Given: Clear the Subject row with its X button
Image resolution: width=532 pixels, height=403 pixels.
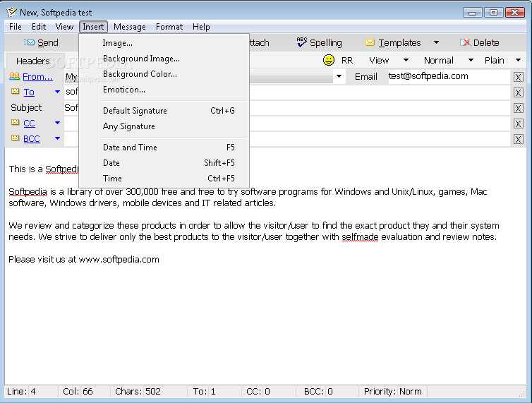Looking at the screenshot, I should click(x=518, y=108).
